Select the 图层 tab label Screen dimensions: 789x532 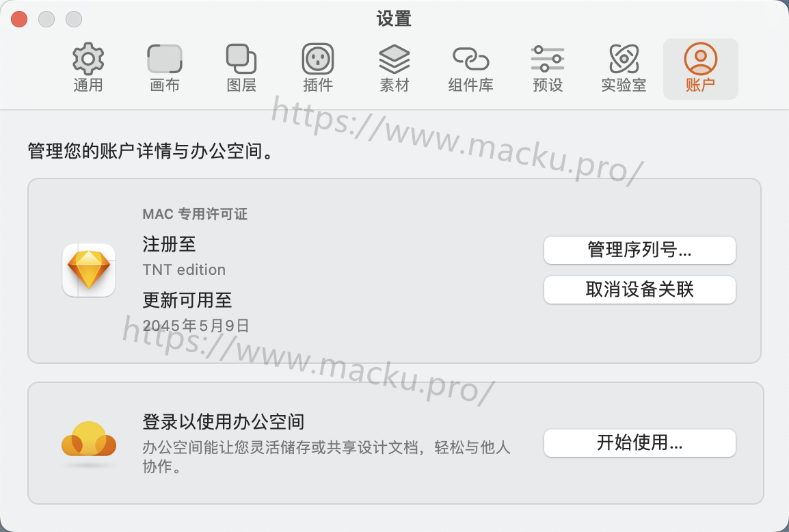[x=241, y=85]
